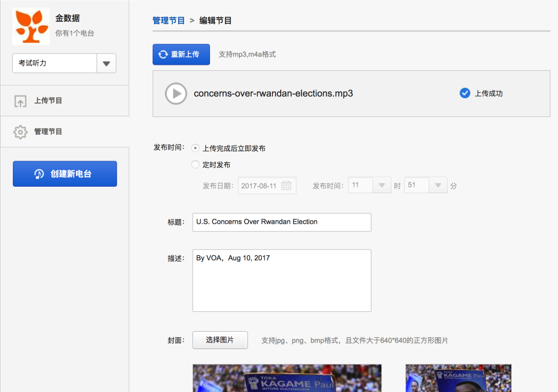Click the upload program arrow icon
Screen dimensions: 558x392
[20, 101]
